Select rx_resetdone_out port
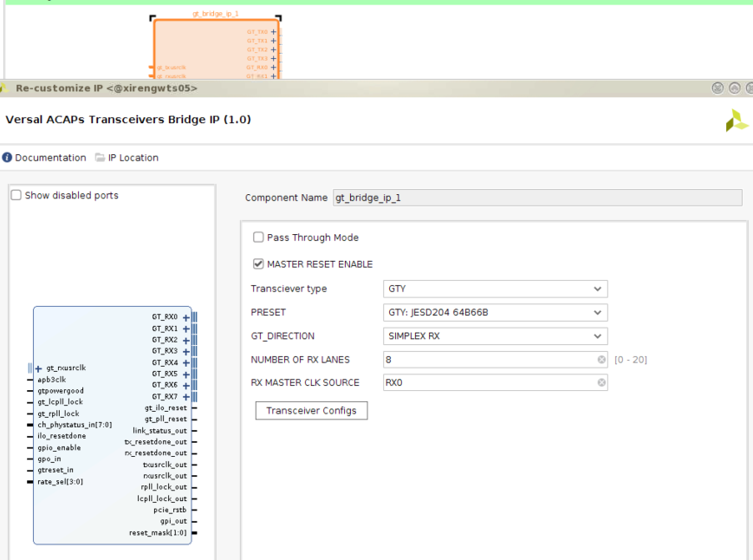753x560 pixels. tap(156, 453)
